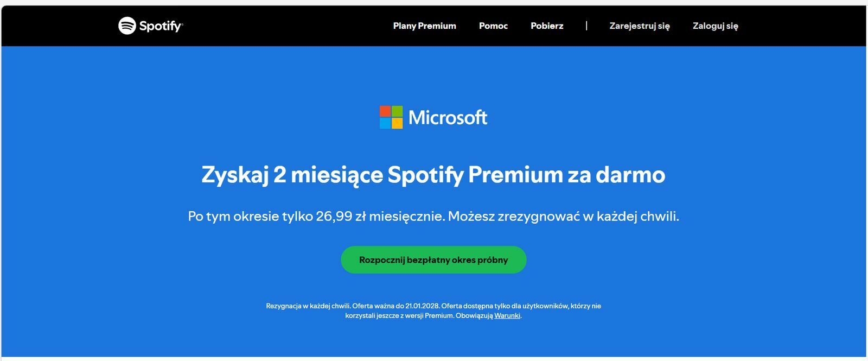Click the vertical separator in navigation bar
The height and width of the screenshot is (361, 868).
click(586, 26)
